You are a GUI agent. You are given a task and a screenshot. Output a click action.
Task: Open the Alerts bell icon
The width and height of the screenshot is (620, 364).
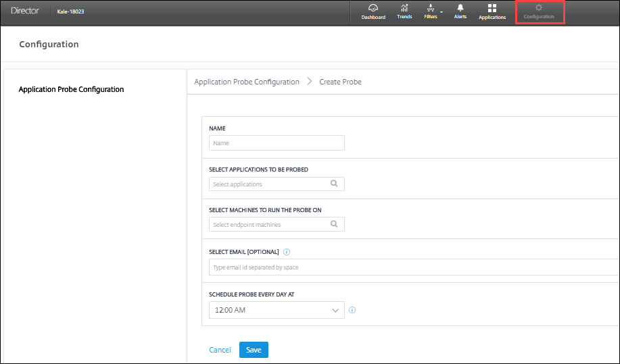tap(460, 9)
